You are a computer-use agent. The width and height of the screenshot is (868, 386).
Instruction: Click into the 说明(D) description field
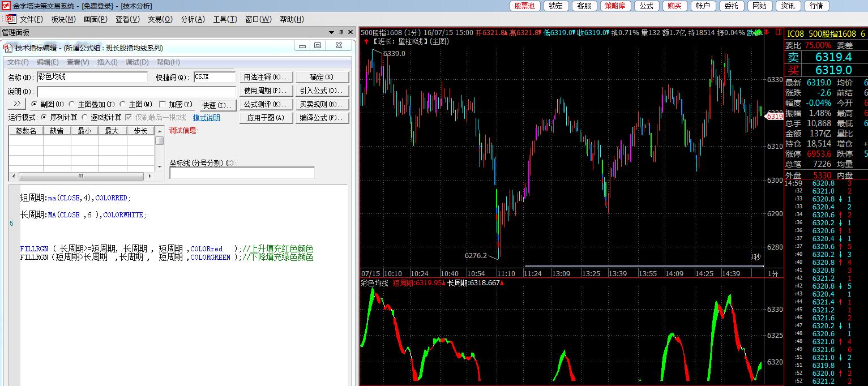pos(136,91)
